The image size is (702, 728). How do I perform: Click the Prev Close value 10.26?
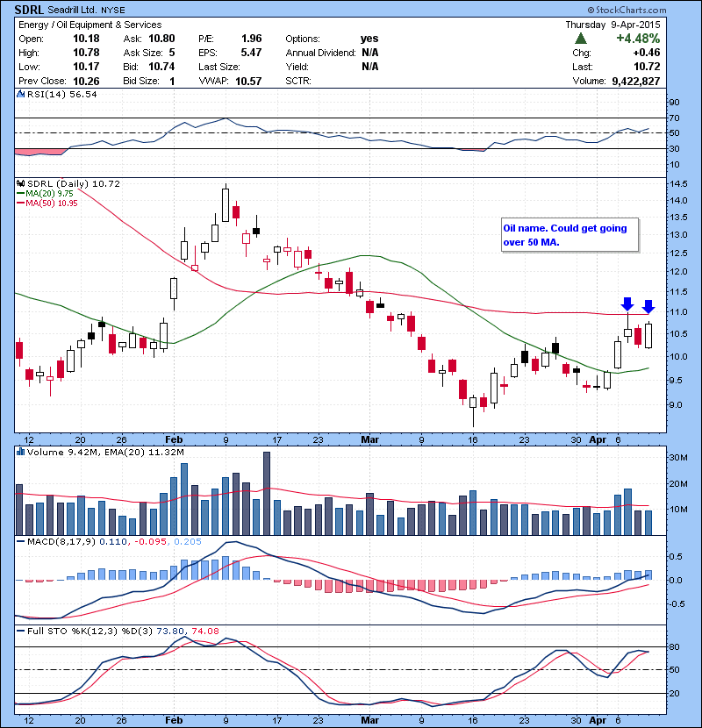click(86, 82)
